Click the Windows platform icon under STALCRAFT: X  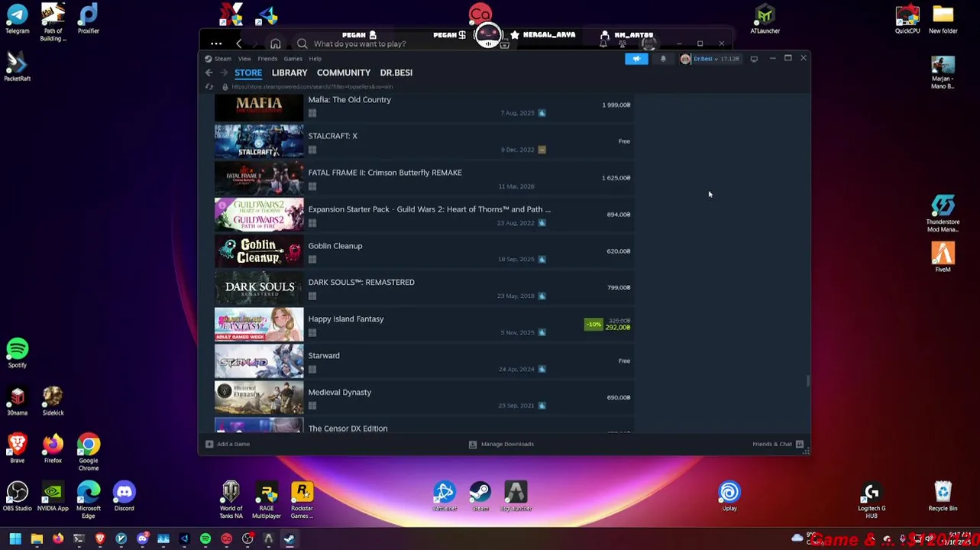312,150
